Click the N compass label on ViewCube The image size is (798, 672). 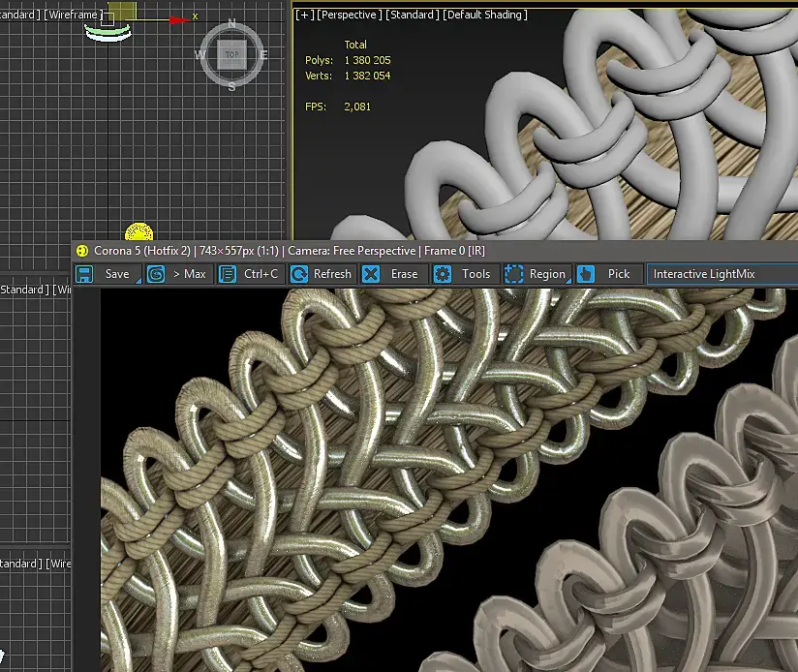click(232, 23)
